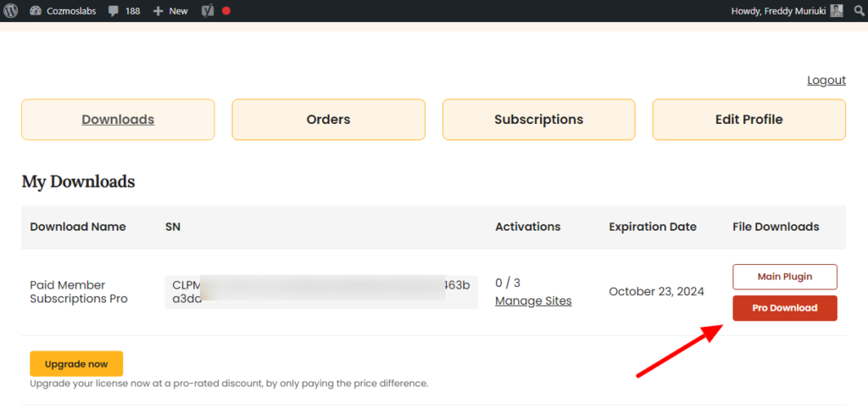
Task: Open the Manage Sites link
Action: 534,301
